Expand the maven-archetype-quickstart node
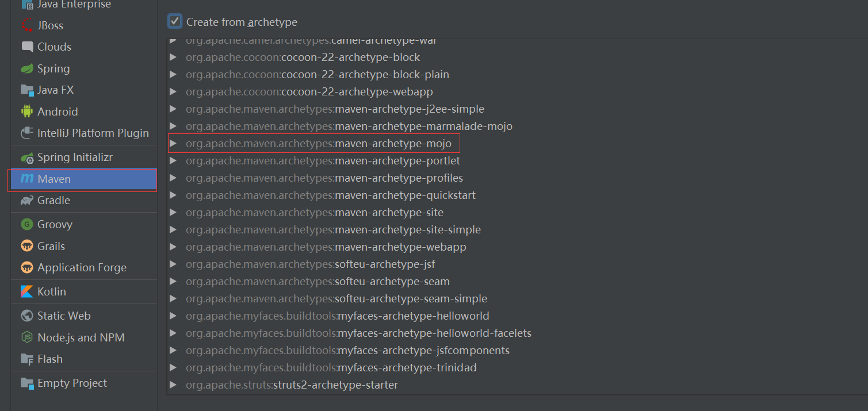The width and height of the screenshot is (868, 411). tap(173, 195)
